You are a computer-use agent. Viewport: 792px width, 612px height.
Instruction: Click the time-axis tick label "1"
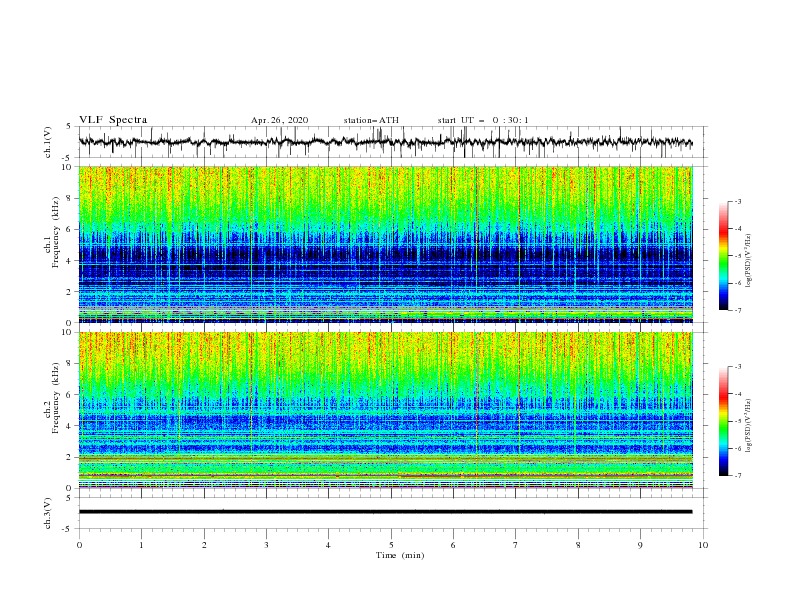pyautogui.click(x=141, y=545)
